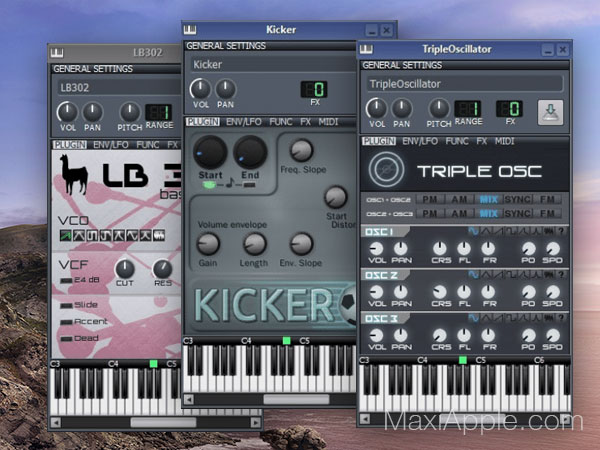Enable SYNC for OSC2+OSC3
The height and width of the screenshot is (450, 600).
tap(518, 213)
